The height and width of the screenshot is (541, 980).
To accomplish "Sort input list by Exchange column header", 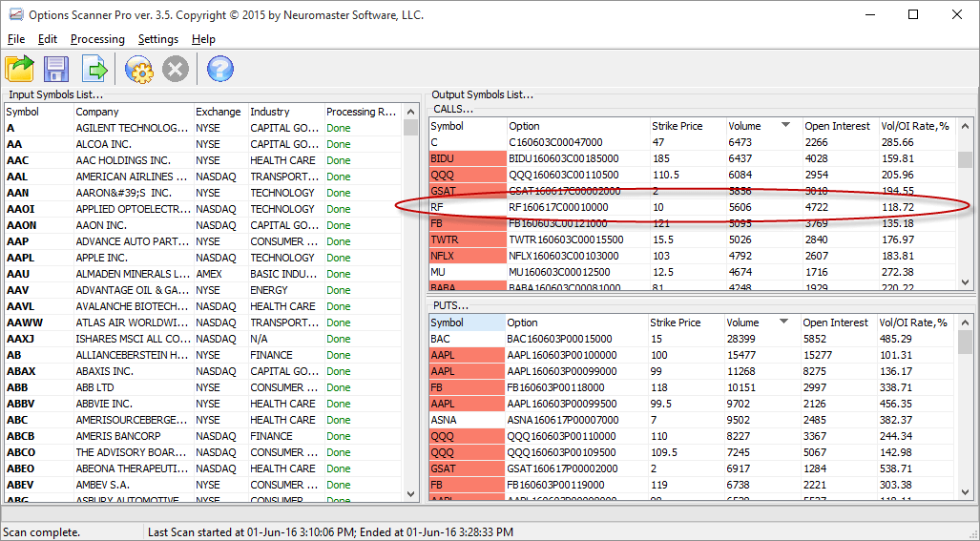I will coord(221,112).
